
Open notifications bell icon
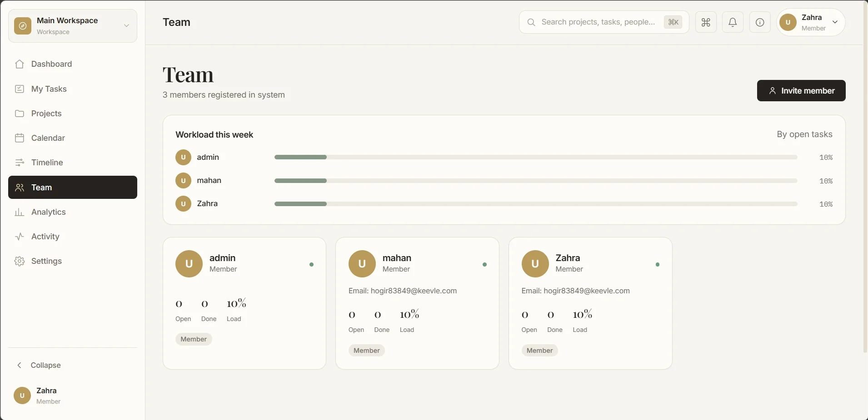(733, 22)
